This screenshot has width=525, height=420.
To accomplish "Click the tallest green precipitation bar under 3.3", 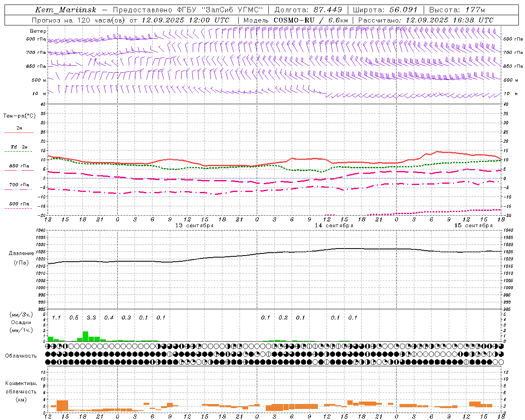I will [x=85, y=336].
